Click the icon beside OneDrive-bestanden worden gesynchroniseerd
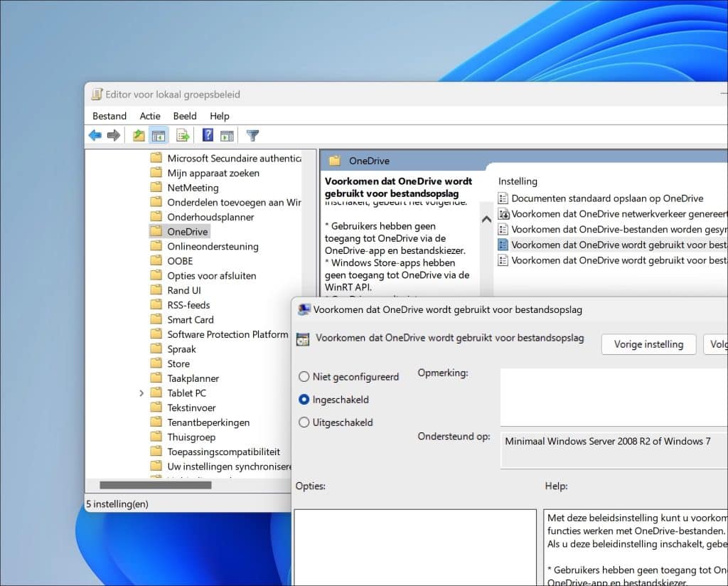 pyautogui.click(x=503, y=230)
